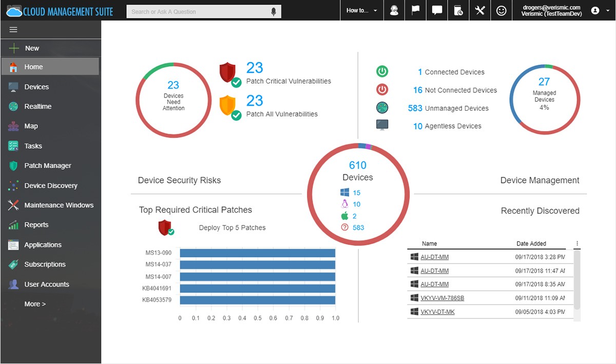Screen dimensions: 616x364
Task: Click the red Not Connected Devices power icon
Action: 382,90
